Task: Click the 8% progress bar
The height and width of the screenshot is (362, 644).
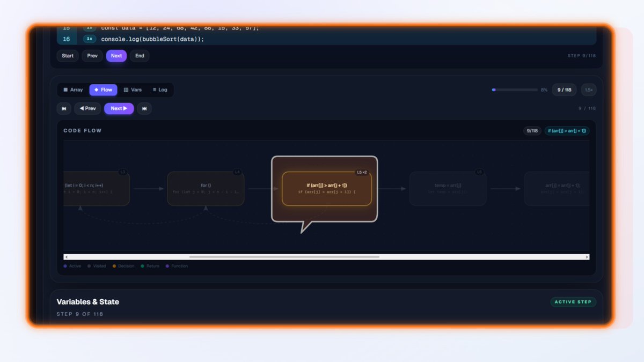Action: pos(514,90)
